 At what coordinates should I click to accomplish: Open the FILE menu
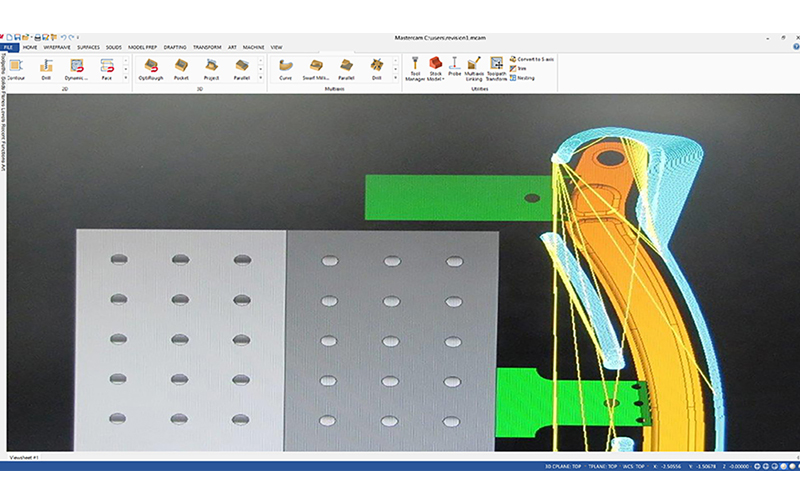pyautogui.click(x=10, y=47)
